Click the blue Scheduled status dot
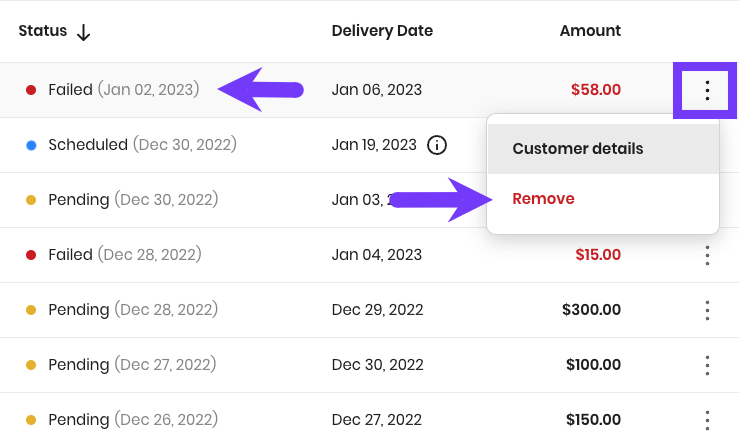 (31, 145)
